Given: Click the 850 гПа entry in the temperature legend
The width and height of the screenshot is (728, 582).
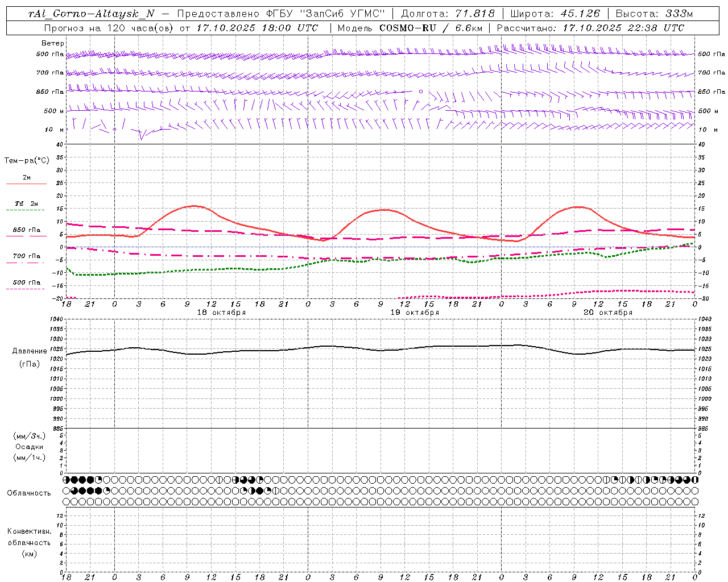Looking at the screenshot, I should (27, 230).
